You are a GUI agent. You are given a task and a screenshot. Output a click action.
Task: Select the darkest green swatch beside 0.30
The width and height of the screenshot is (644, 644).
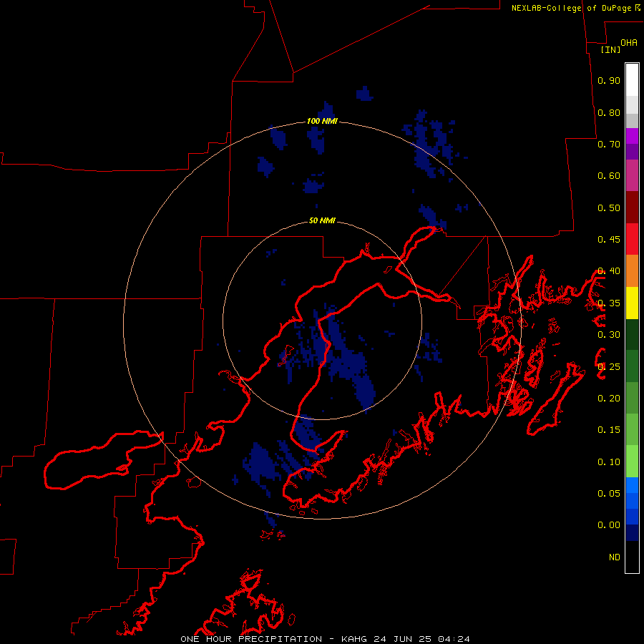(632, 335)
